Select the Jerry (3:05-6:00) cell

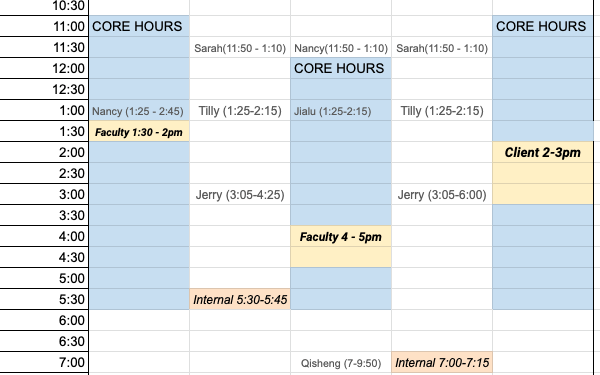click(442, 194)
